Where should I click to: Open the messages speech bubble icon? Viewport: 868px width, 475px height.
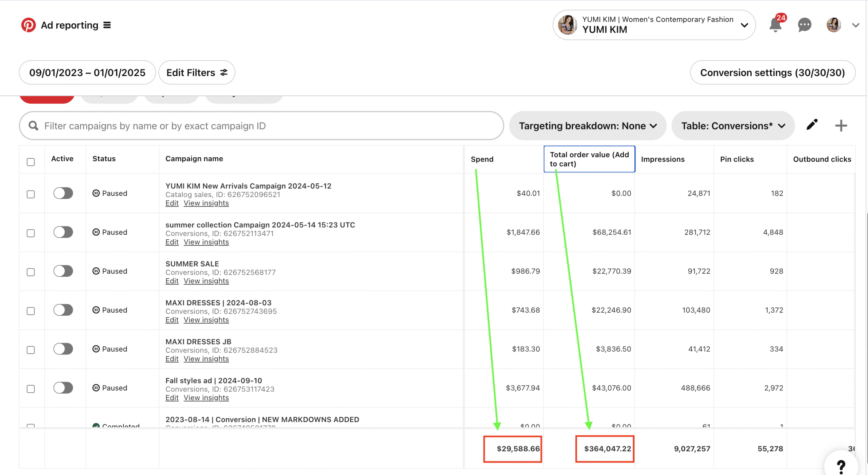pyautogui.click(x=804, y=25)
